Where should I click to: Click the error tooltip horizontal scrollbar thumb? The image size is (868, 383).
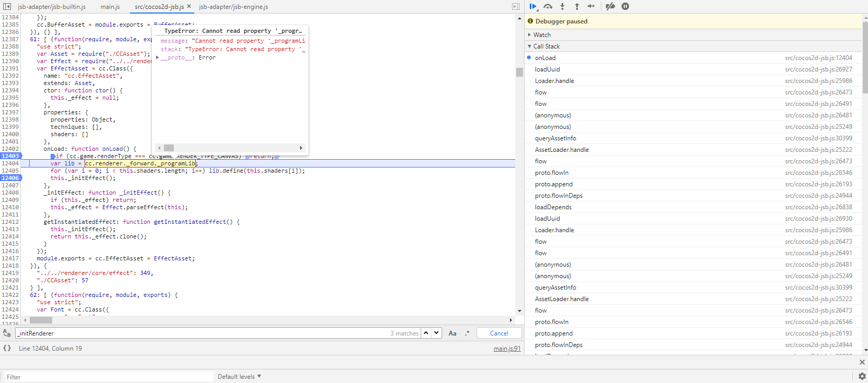coord(169,148)
